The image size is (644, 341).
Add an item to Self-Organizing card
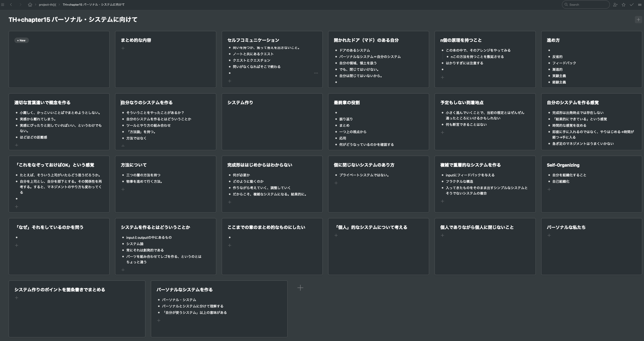click(x=549, y=189)
